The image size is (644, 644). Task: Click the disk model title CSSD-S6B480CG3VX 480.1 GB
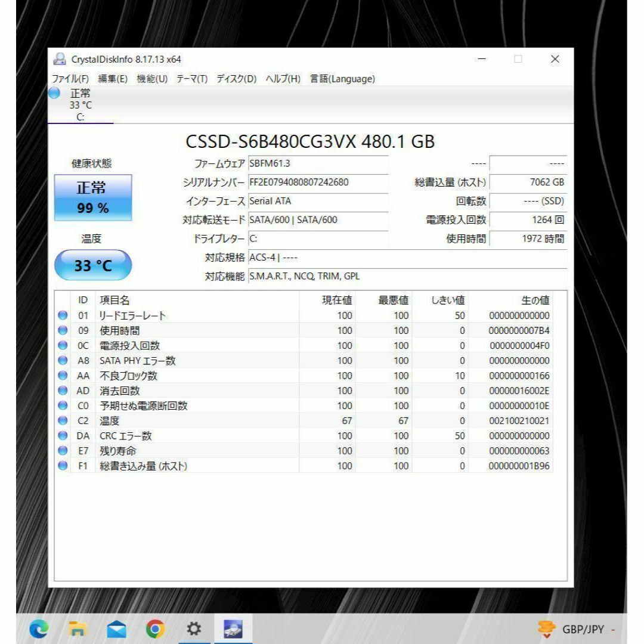coord(310,142)
